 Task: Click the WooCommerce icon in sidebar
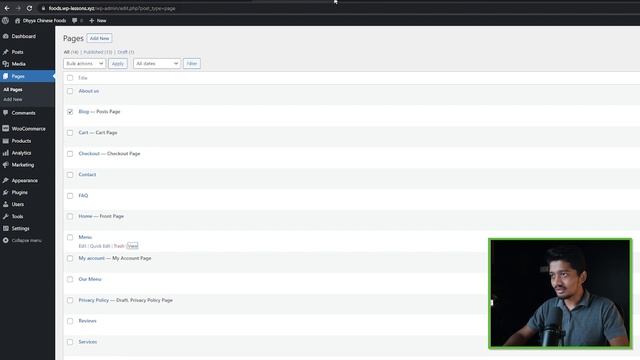coord(6,129)
